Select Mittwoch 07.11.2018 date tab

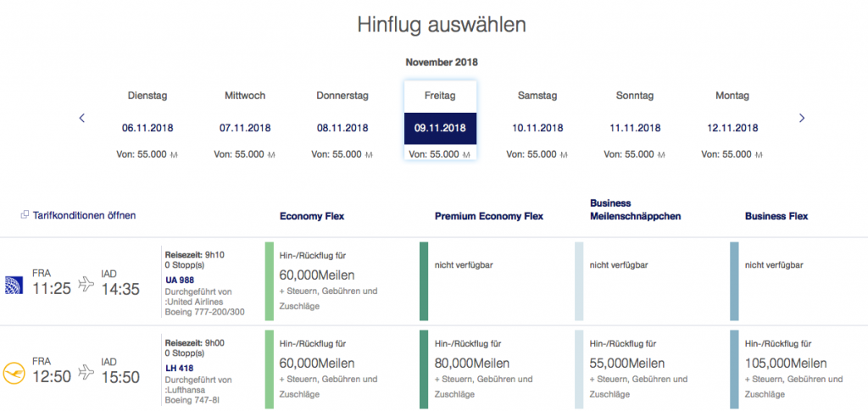coord(245,123)
